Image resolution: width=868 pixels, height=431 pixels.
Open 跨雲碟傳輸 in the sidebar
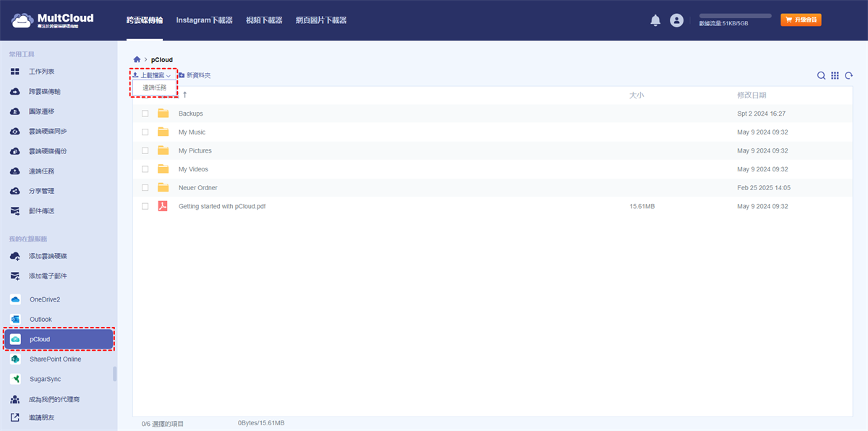(x=44, y=92)
